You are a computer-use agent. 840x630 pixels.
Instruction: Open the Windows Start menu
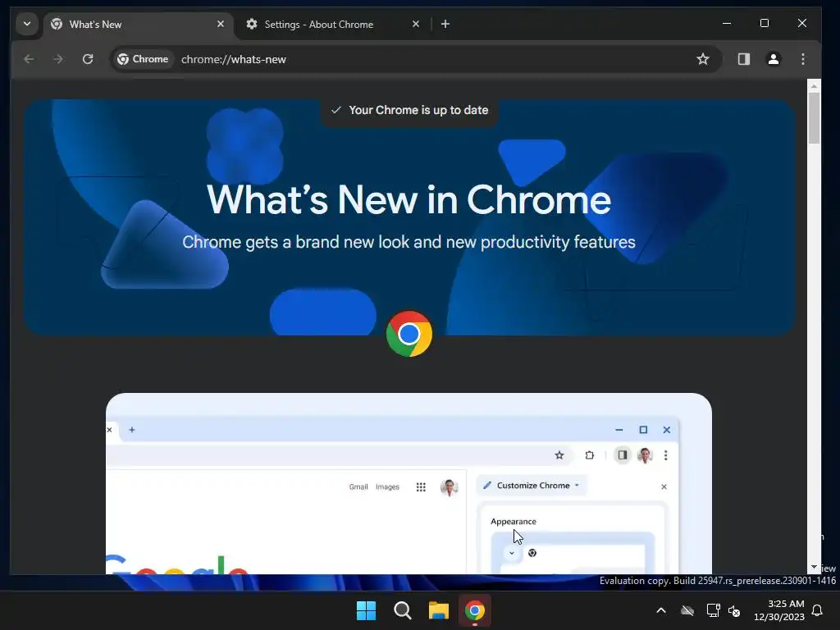[x=367, y=610]
